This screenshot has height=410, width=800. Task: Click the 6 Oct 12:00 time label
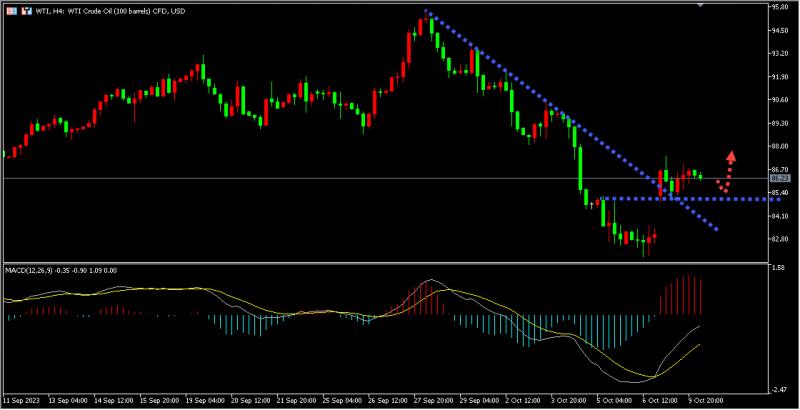pyautogui.click(x=660, y=401)
